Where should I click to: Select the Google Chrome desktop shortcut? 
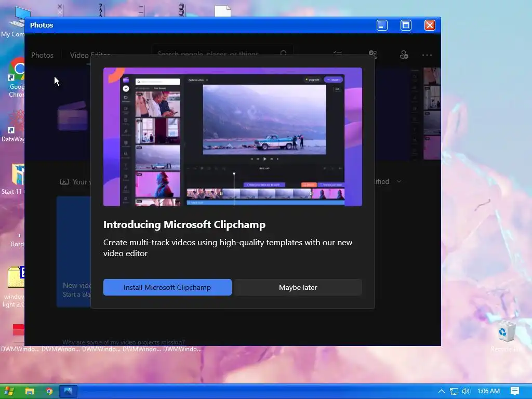coord(15,78)
